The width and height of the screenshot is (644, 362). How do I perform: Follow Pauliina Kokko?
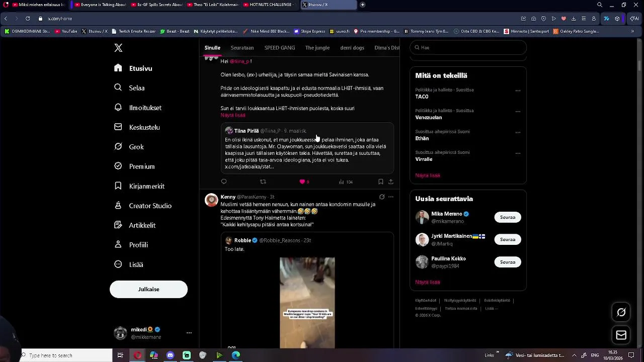tap(508, 262)
